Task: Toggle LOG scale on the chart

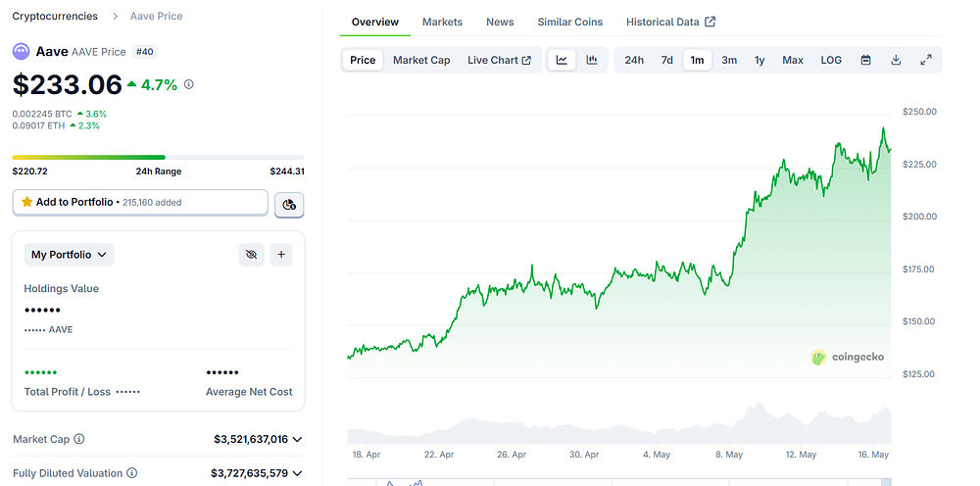Action: 831,60
